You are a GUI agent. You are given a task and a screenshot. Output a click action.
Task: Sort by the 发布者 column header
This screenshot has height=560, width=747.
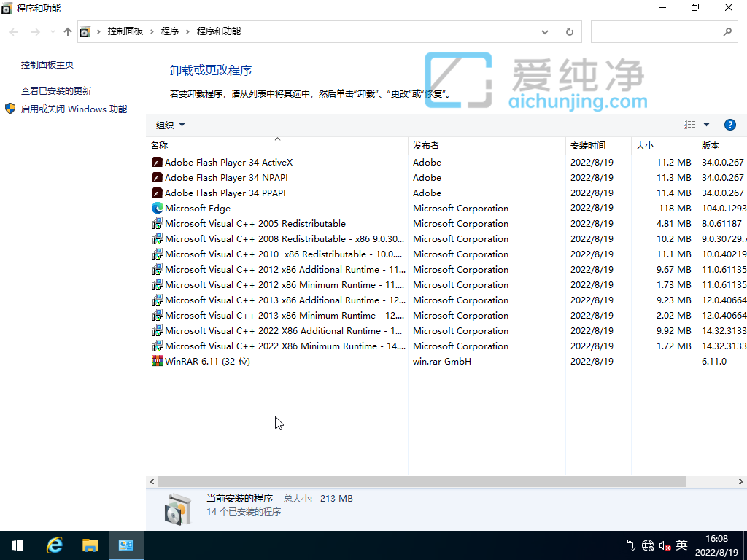(x=487, y=145)
